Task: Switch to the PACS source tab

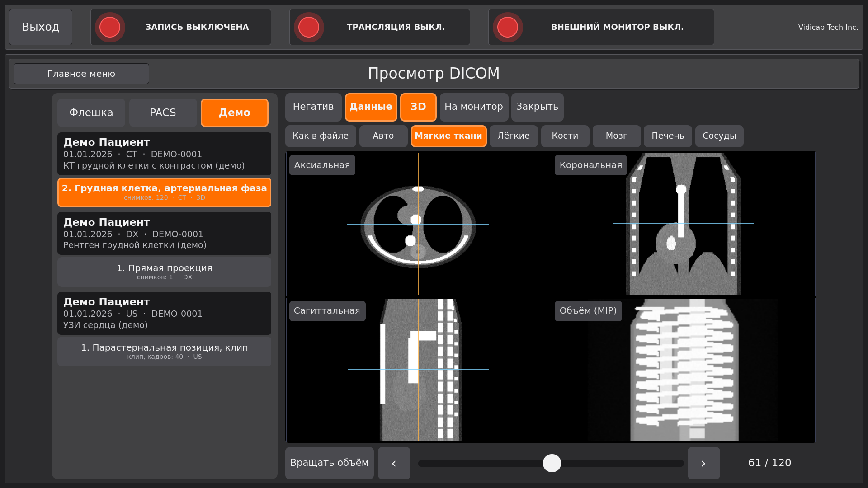Action: tap(163, 113)
